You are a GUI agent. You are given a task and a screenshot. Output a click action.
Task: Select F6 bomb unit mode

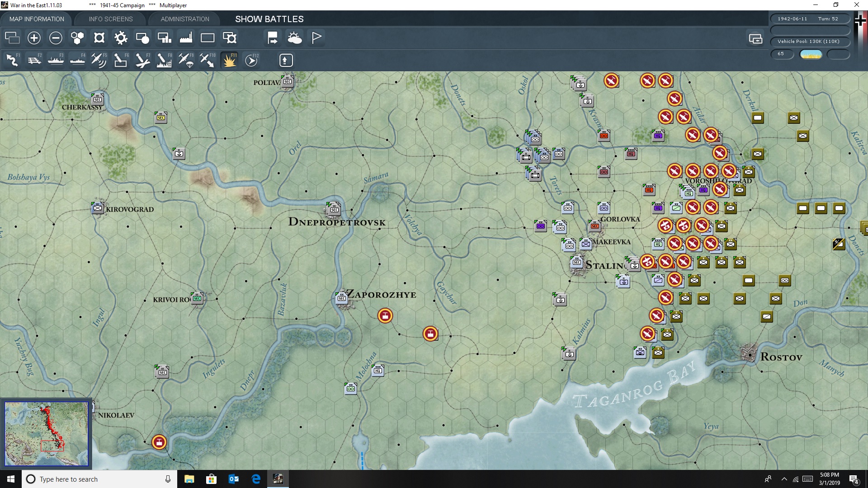[121, 60]
